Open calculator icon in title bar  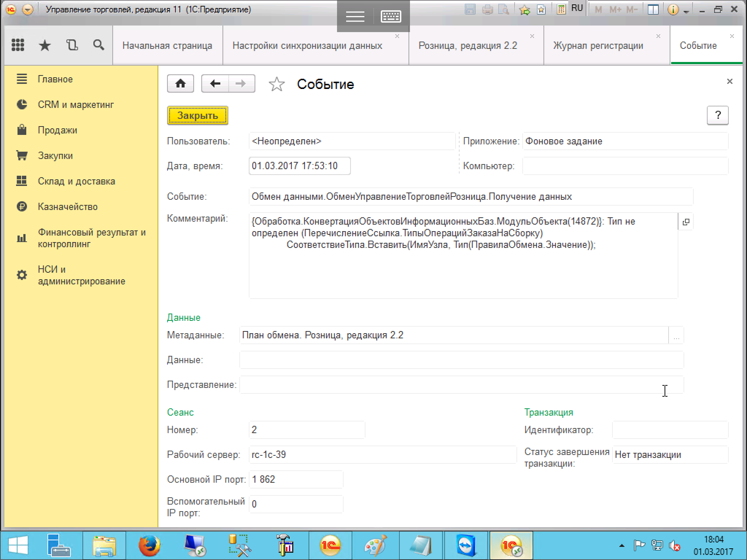coord(561,9)
